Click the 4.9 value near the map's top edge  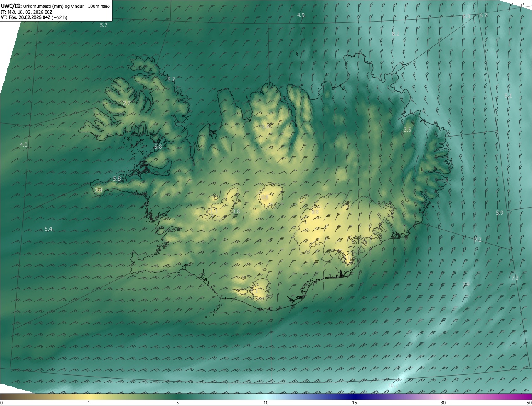(x=301, y=15)
